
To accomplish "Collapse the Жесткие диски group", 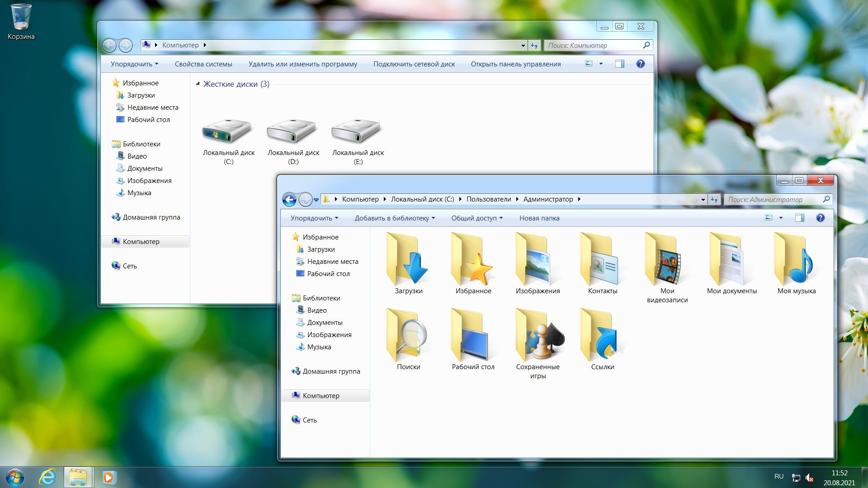I will pyautogui.click(x=198, y=84).
